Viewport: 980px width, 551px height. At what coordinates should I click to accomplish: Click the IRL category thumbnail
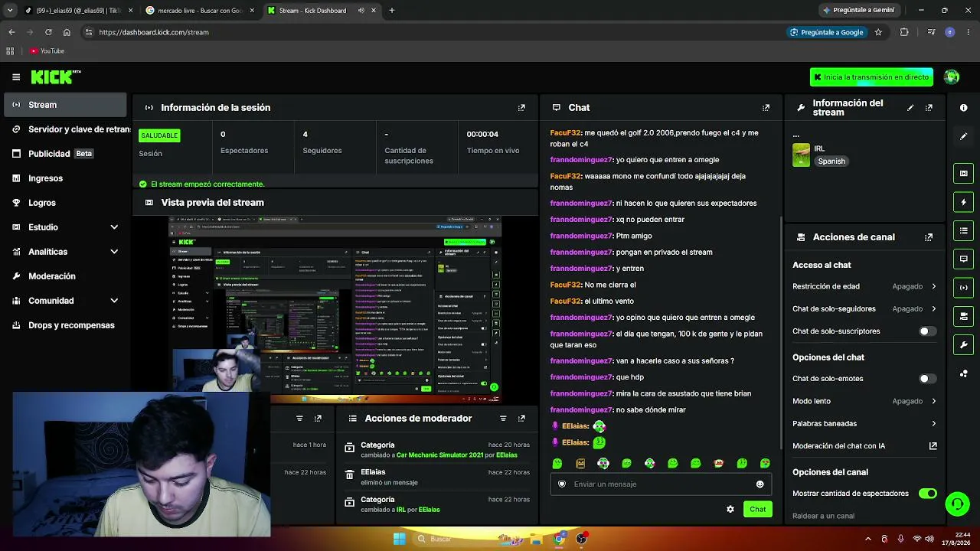point(801,155)
